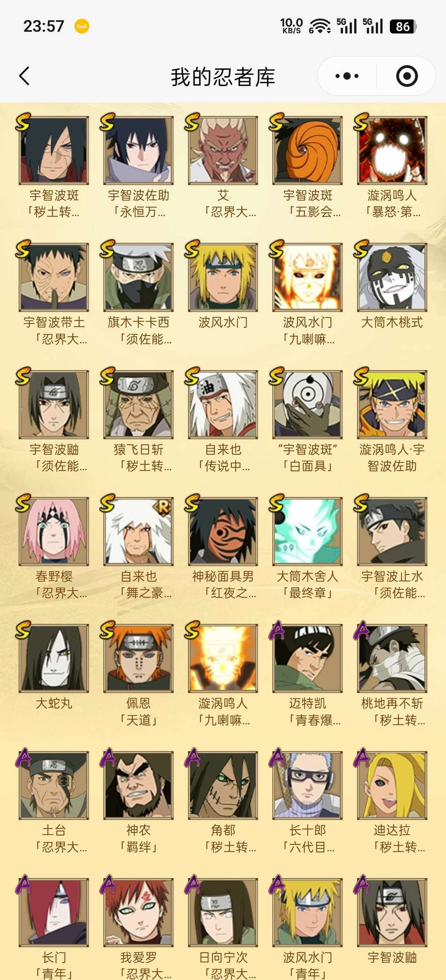
Task: Go back using the left arrow
Action: [x=24, y=76]
